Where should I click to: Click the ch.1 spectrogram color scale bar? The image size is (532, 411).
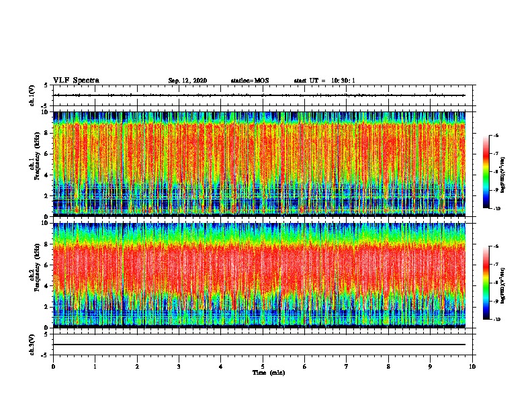486,172
